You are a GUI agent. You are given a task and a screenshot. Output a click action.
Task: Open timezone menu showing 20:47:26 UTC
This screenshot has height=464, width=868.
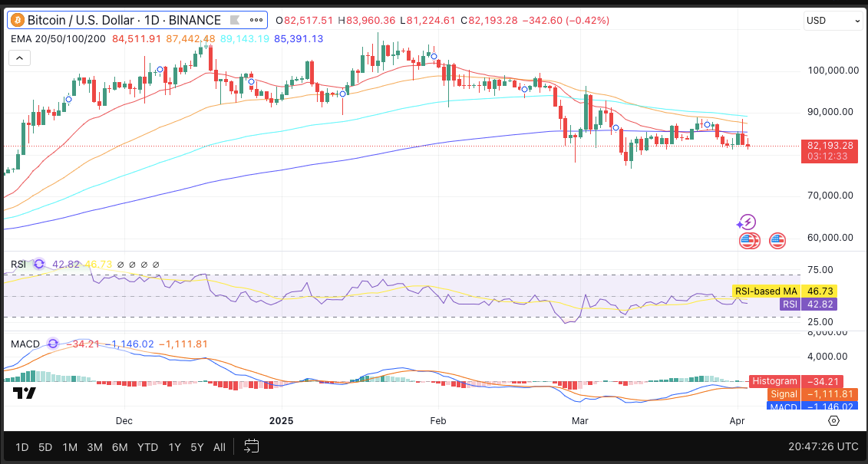[823, 446]
